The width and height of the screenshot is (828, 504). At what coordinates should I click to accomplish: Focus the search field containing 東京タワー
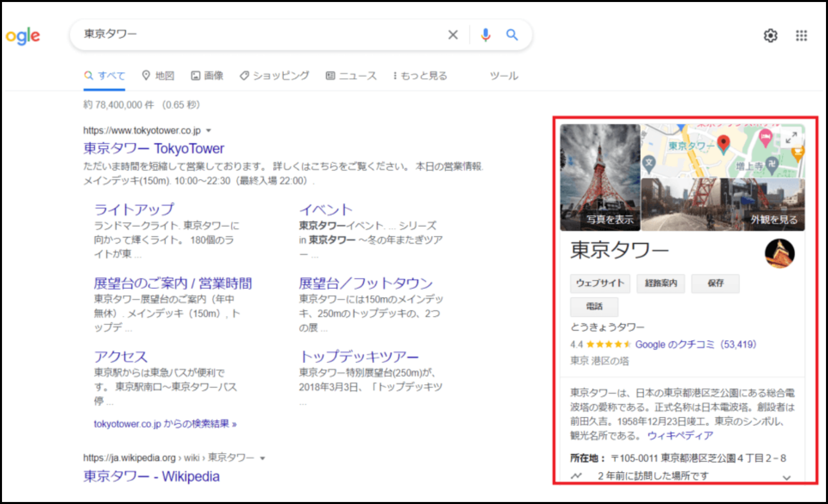[x=261, y=35]
